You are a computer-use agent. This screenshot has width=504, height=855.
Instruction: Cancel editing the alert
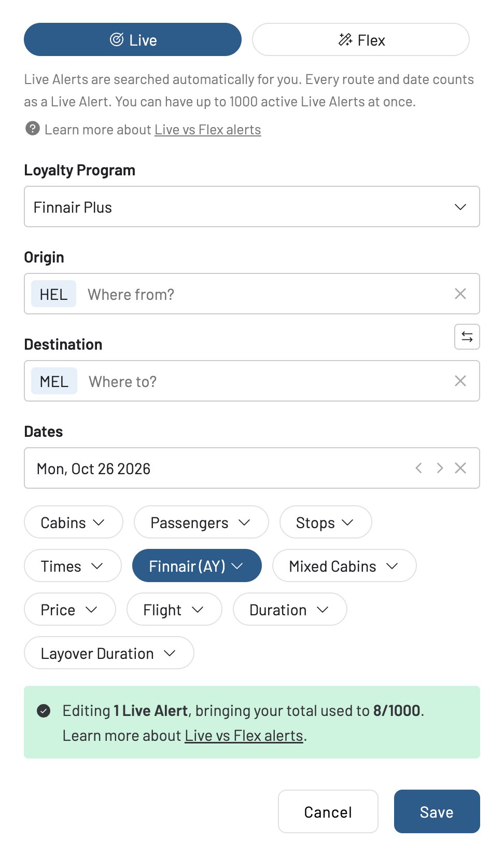click(x=328, y=811)
